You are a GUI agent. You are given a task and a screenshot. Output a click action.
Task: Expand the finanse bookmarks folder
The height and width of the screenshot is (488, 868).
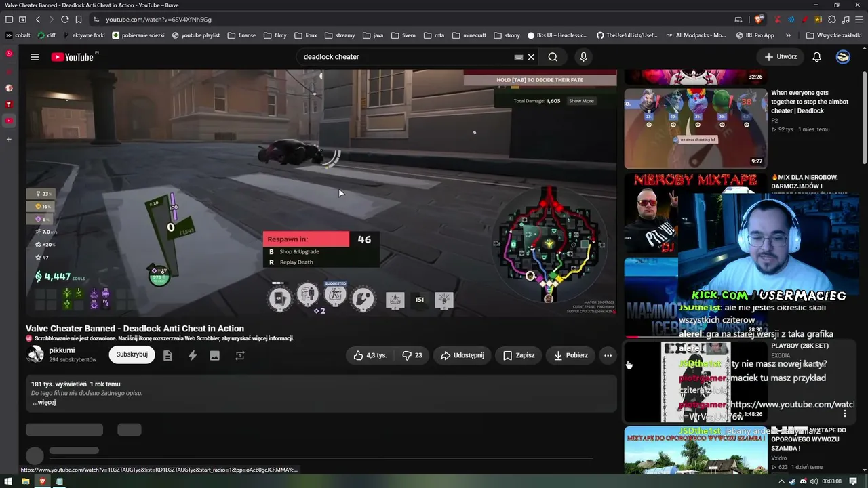pyautogui.click(x=242, y=35)
